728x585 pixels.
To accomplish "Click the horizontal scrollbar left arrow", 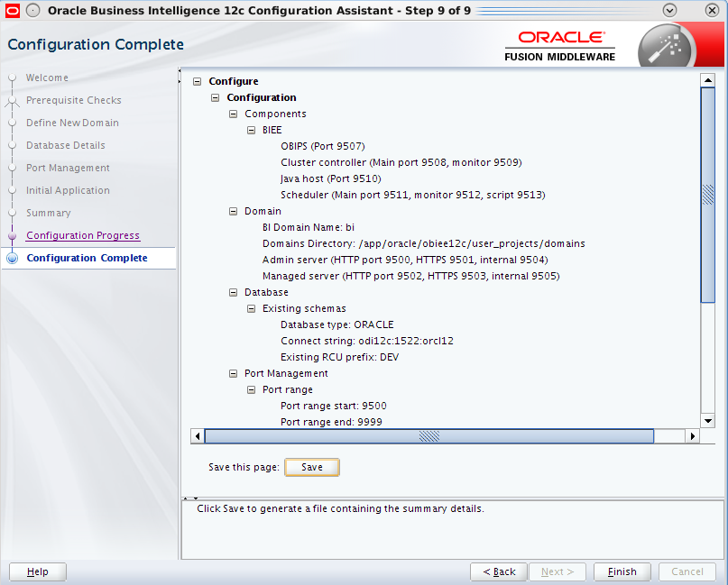I will (198, 436).
